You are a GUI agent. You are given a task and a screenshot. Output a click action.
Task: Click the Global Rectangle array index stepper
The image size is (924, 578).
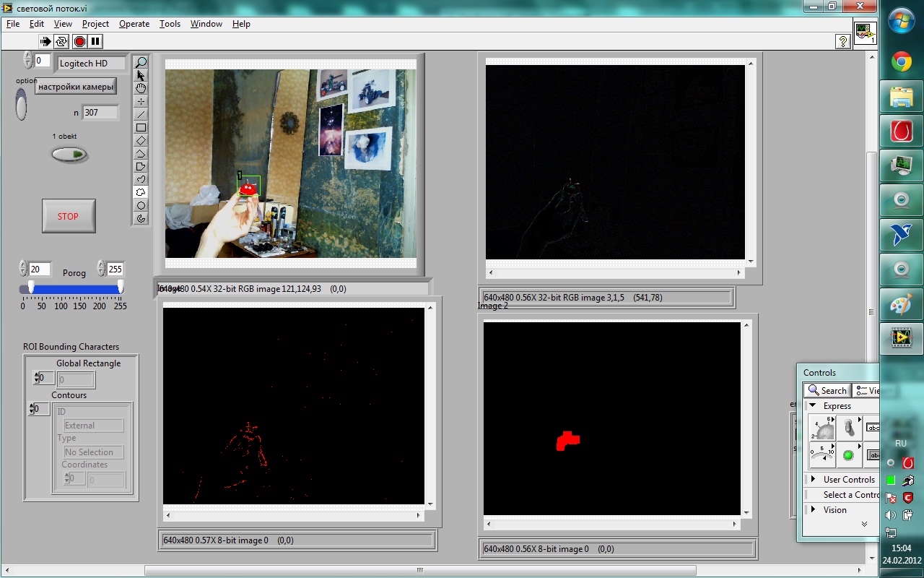click(37, 378)
